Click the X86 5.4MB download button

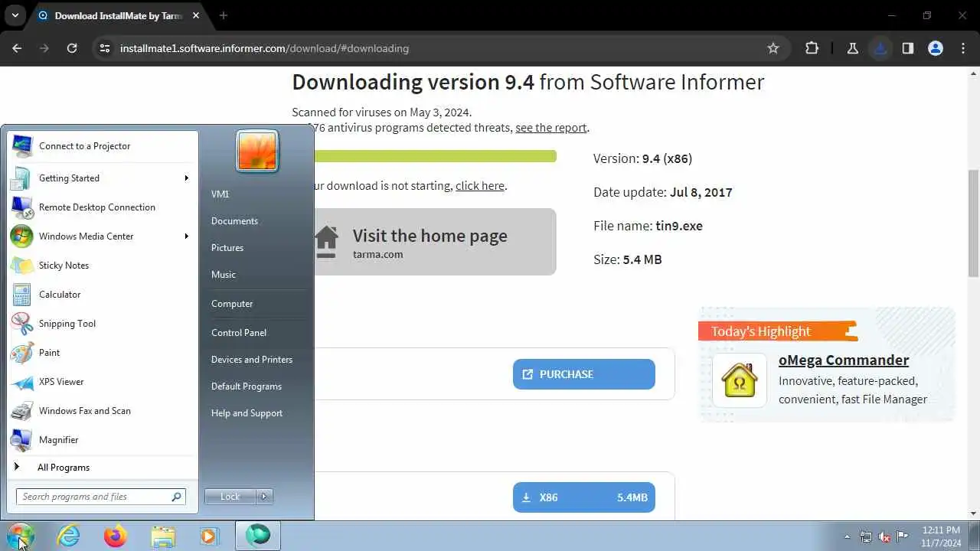(x=584, y=497)
